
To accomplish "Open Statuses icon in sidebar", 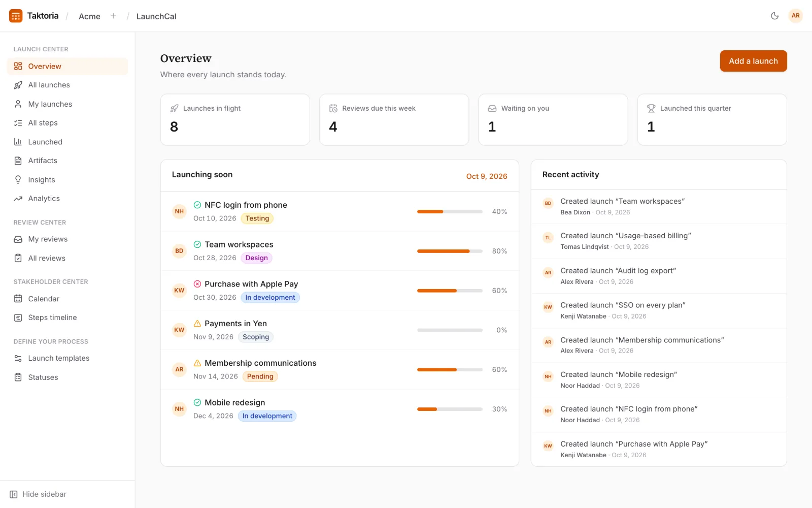I will tap(18, 377).
